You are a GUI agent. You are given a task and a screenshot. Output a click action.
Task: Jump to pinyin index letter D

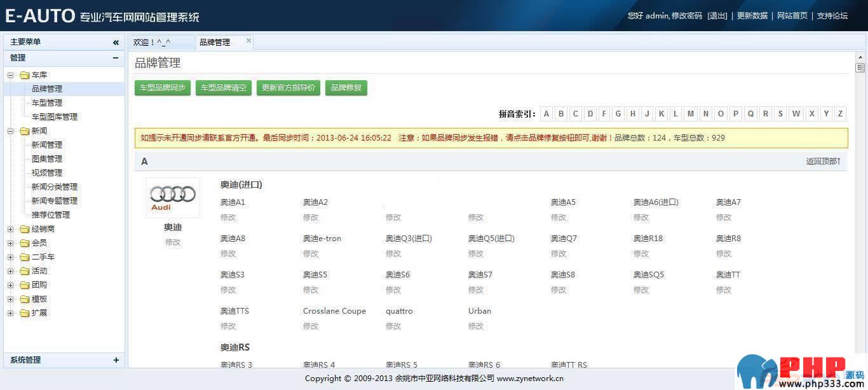590,114
